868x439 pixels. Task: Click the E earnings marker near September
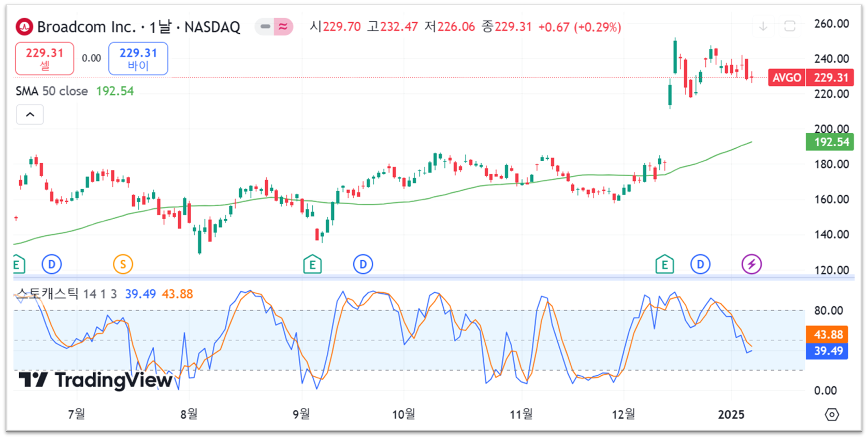[x=312, y=265]
